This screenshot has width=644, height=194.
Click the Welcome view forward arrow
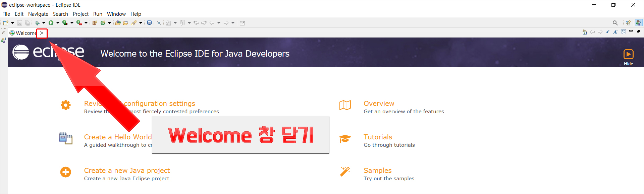click(x=600, y=32)
